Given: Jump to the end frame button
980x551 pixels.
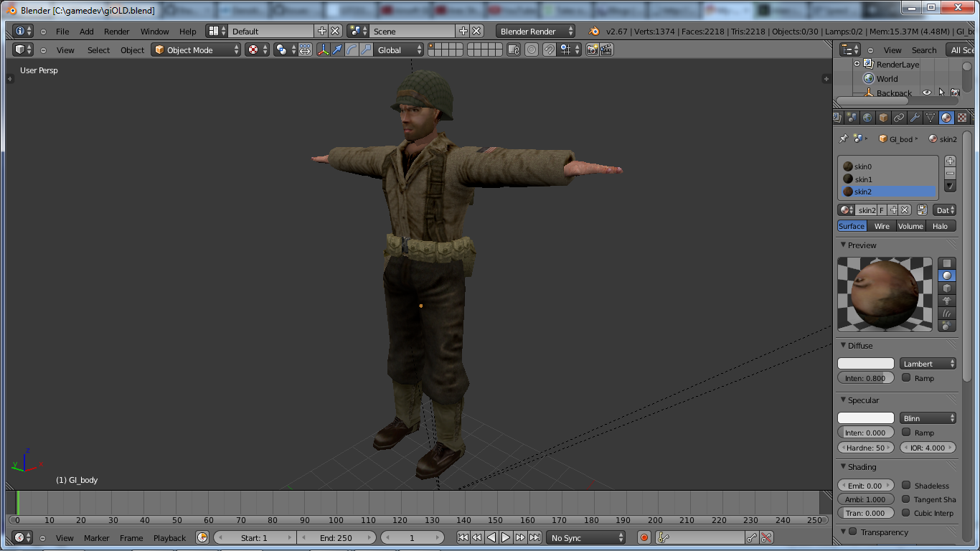Looking at the screenshot, I should pos(534,537).
